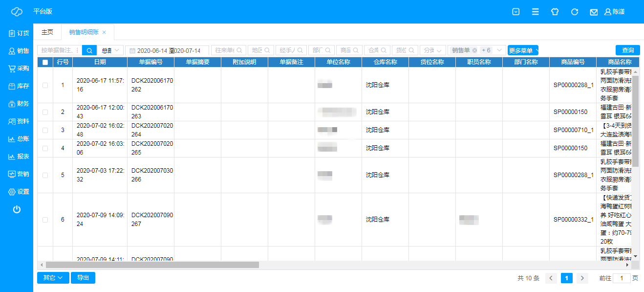
Task: Click the 单据编号 column header
Action: pos(150,62)
